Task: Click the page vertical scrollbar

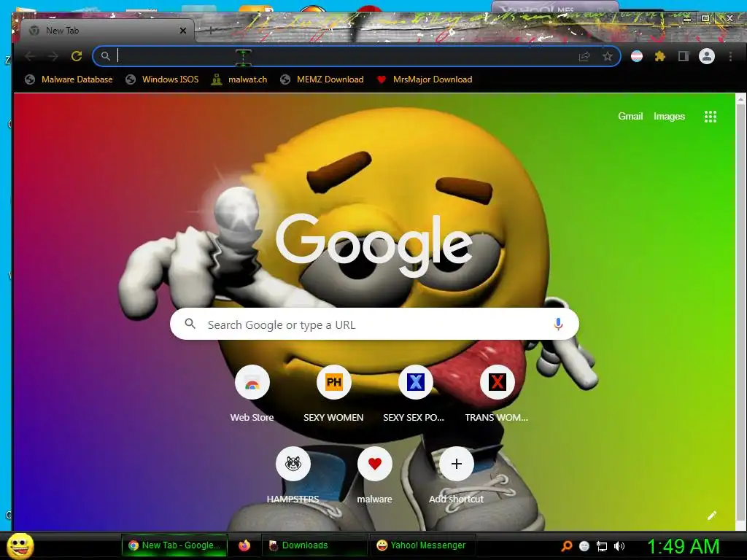Action: [740, 312]
